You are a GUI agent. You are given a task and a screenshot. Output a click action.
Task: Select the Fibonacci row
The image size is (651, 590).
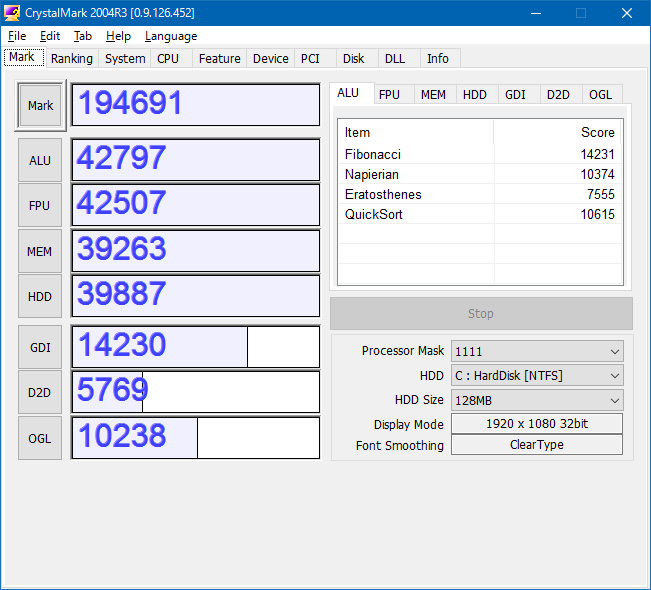480,154
